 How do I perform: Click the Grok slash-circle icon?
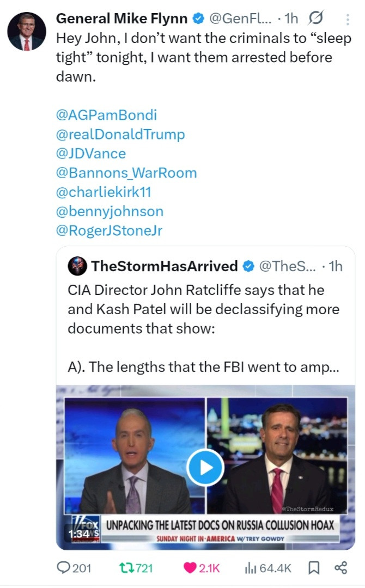point(316,19)
